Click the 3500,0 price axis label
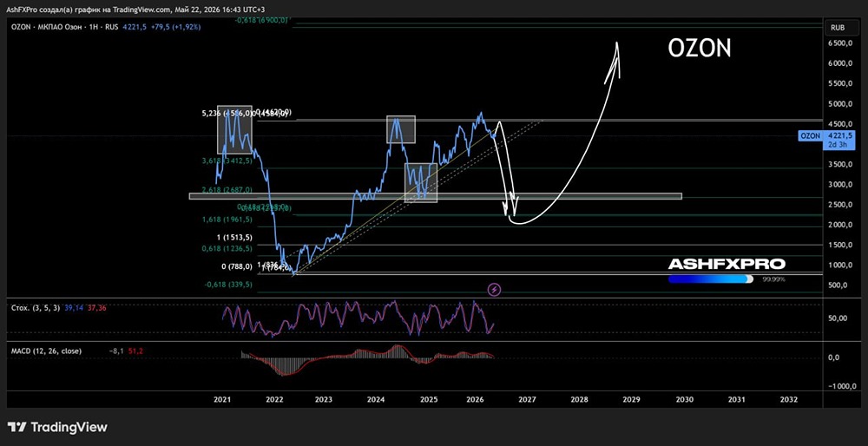The height and width of the screenshot is (446, 868). pyautogui.click(x=841, y=164)
